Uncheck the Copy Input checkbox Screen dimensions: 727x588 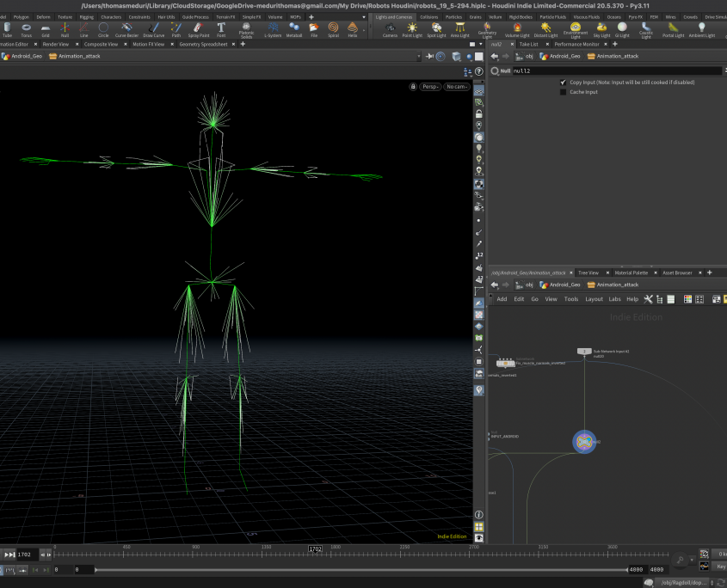(563, 83)
